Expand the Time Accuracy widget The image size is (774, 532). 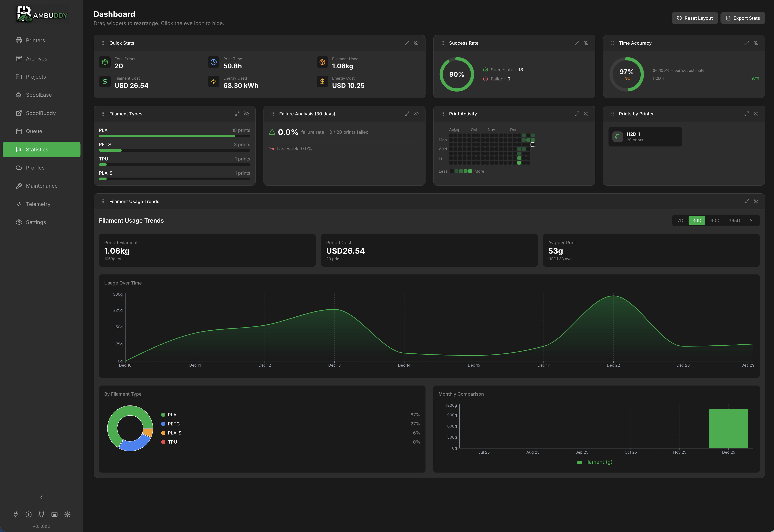click(x=747, y=43)
